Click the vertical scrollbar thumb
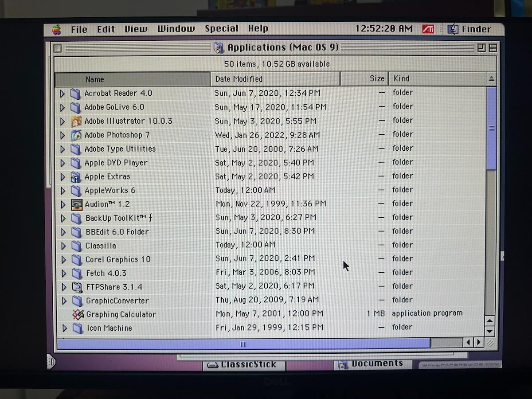Image resolution: width=532 pixels, height=399 pixels. point(491,128)
